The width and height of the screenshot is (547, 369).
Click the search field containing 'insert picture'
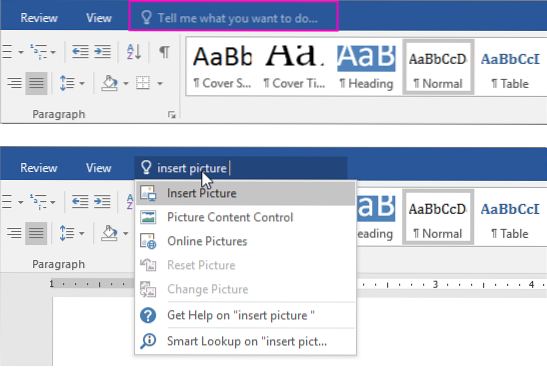pos(241,168)
